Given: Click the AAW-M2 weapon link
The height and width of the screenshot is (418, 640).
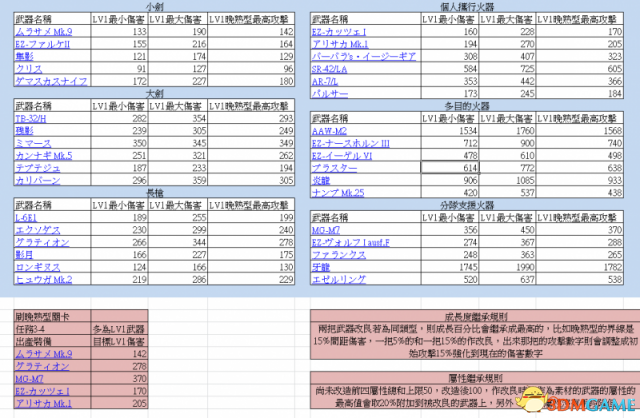Looking at the screenshot, I should tap(329, 131).
